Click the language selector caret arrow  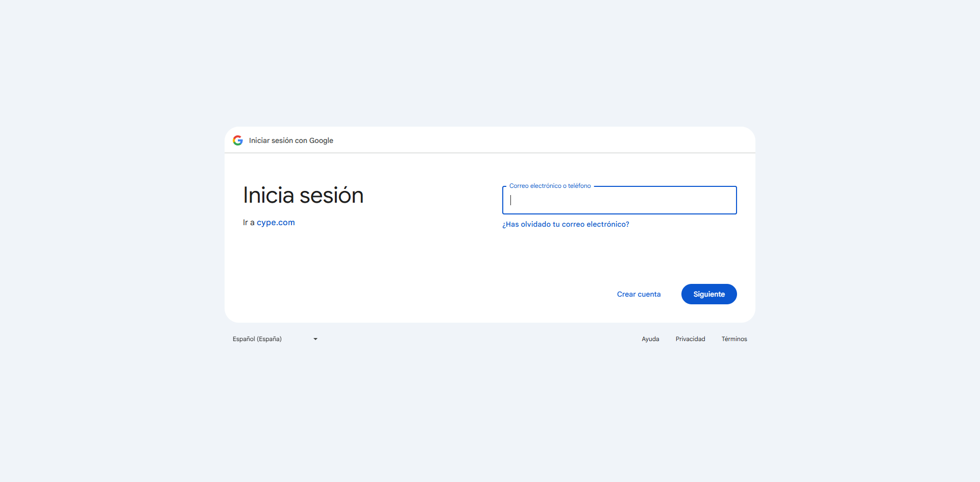pyautogui.click(x=315, y=339)
